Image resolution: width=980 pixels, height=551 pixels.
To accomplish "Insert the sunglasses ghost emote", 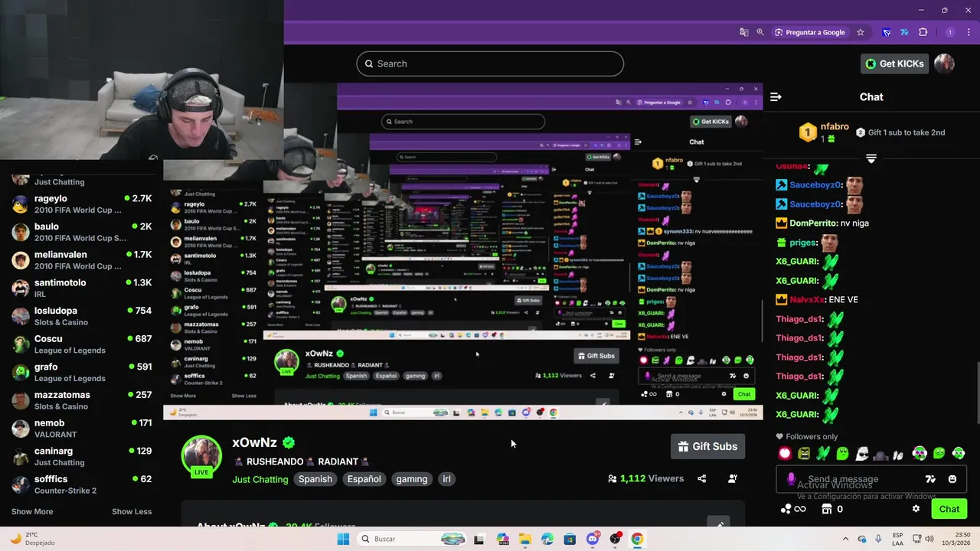I will coord(862,453).
